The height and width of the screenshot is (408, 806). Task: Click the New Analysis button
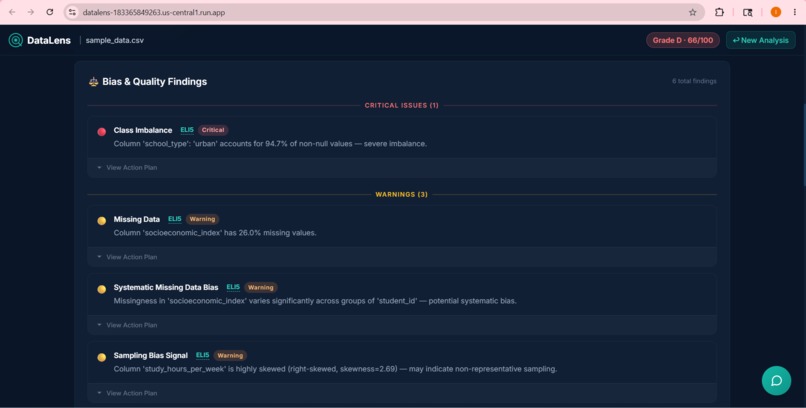tap(761, 40)
